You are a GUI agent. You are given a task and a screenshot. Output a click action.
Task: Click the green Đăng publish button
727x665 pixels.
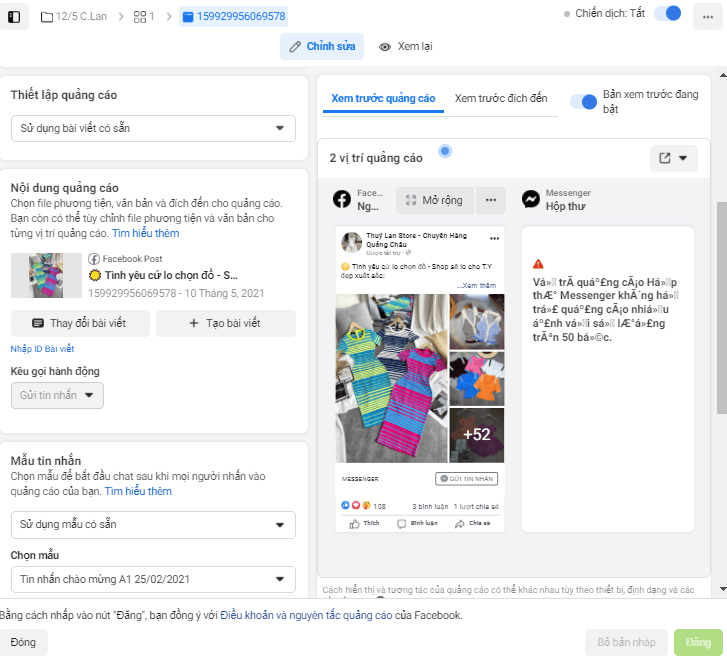tap(698, 642)
